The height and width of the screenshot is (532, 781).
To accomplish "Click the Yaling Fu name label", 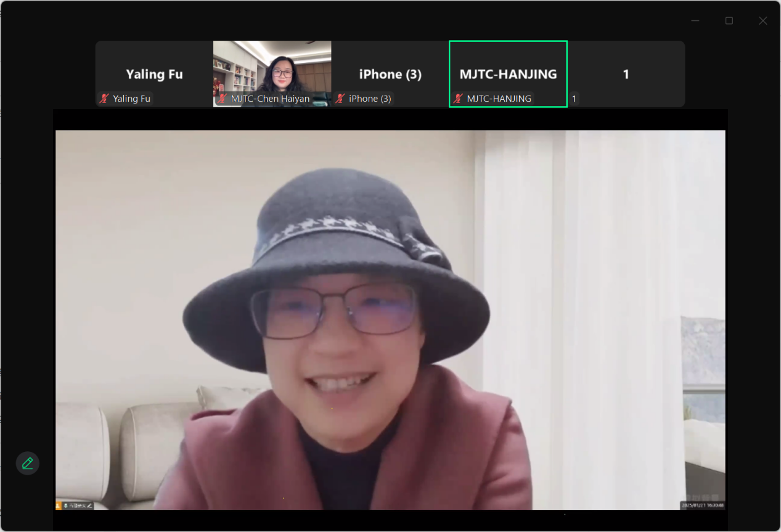I will pyautogui.click(x=131, y=99).
